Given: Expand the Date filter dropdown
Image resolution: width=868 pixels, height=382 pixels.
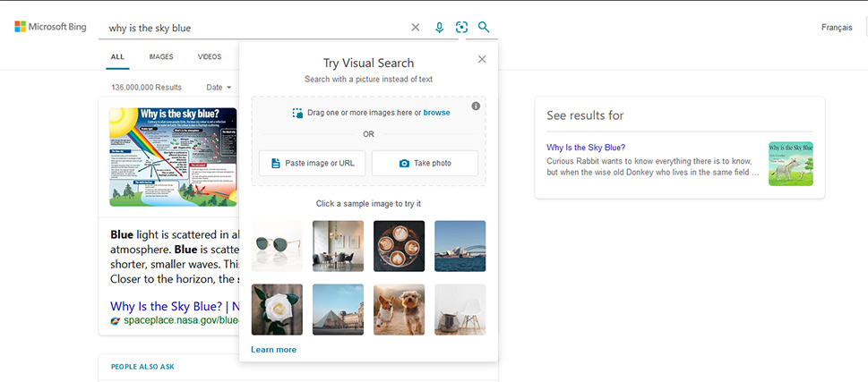Looking at the screenshot, I should point(218,88).
